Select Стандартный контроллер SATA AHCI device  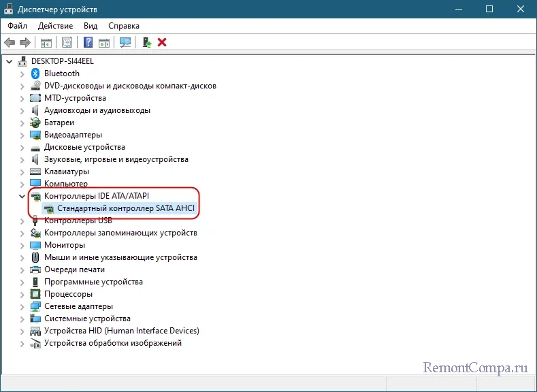[x=126, y=208]
